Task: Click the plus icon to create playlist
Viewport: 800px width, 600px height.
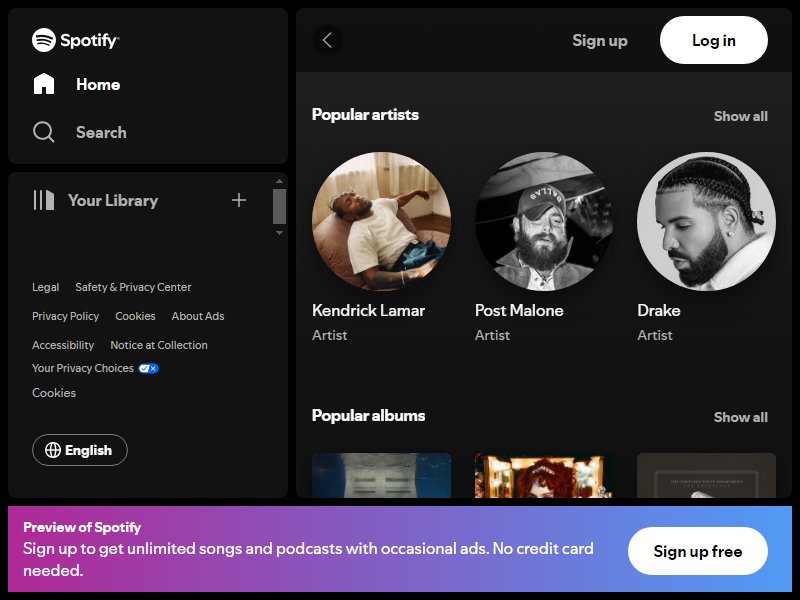Action: click(239, 200)
